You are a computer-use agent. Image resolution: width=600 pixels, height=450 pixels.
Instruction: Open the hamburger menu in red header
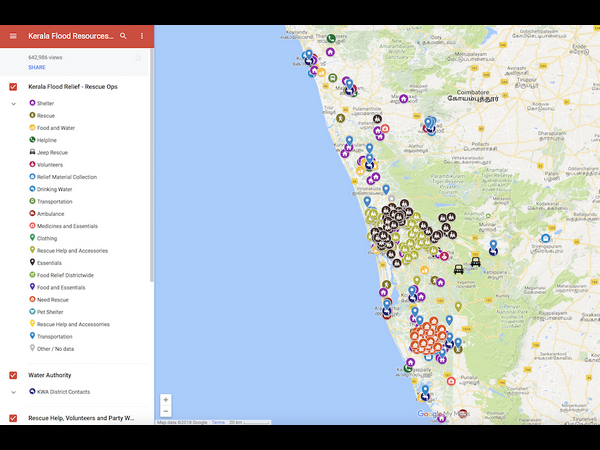pyautogui.click(x=13, y=36)
